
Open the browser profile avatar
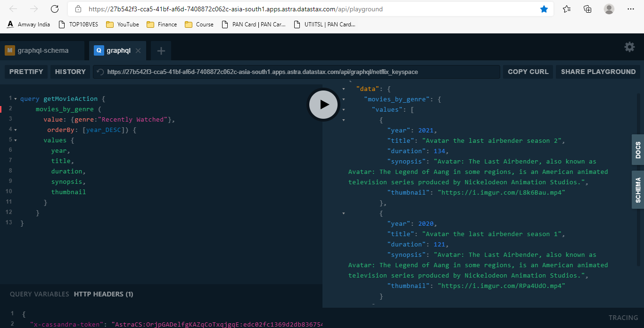pyautogui.click(x=609, y=8)
